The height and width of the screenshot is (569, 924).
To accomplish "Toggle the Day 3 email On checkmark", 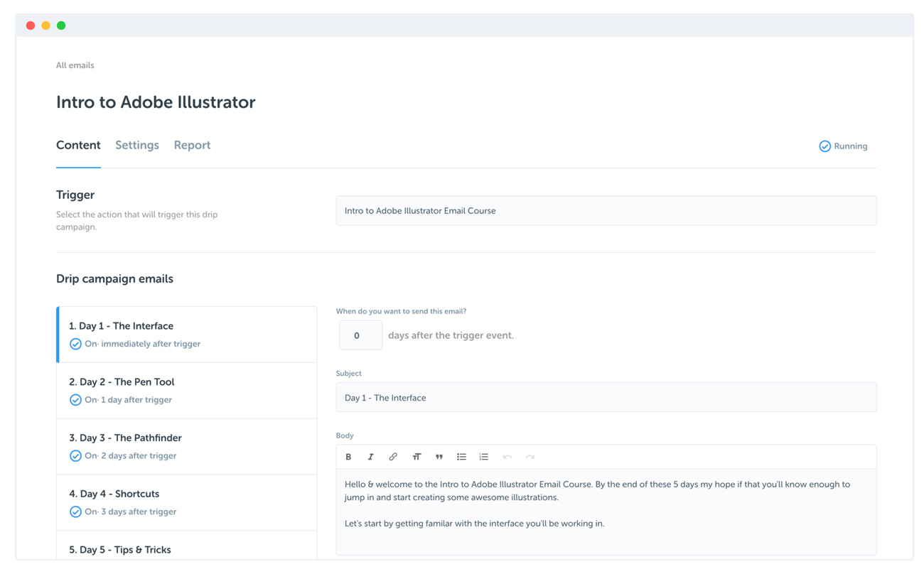I will (75, 456).
